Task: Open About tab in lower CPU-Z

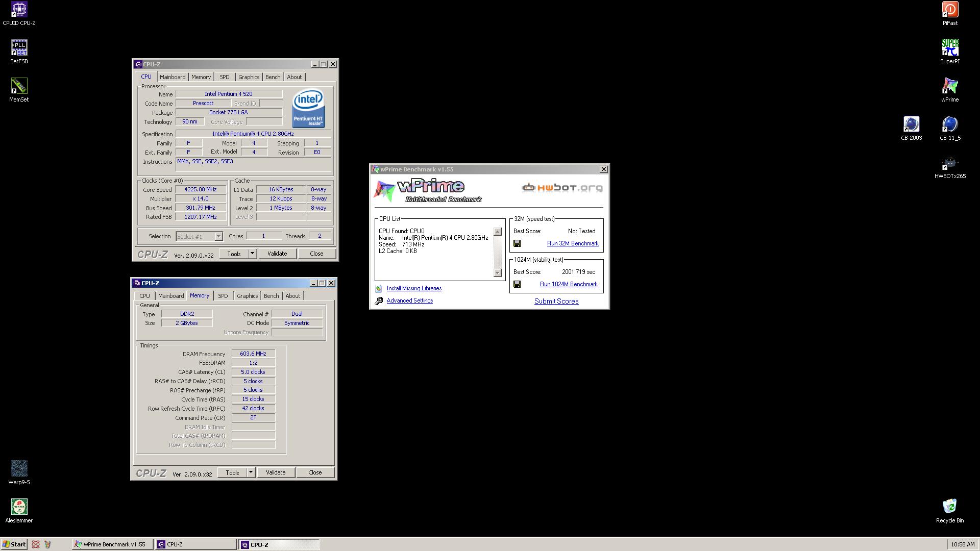Action: click(293, 296)
